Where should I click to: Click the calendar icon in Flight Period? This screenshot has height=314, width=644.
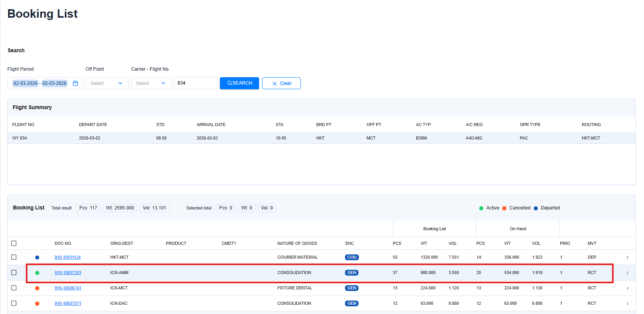75,83
